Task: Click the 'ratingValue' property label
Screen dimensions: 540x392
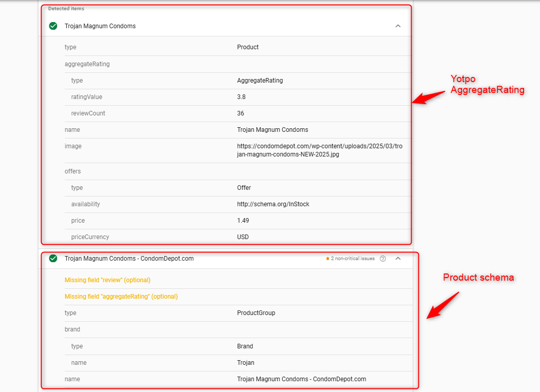Action: [x=87, y=97]
